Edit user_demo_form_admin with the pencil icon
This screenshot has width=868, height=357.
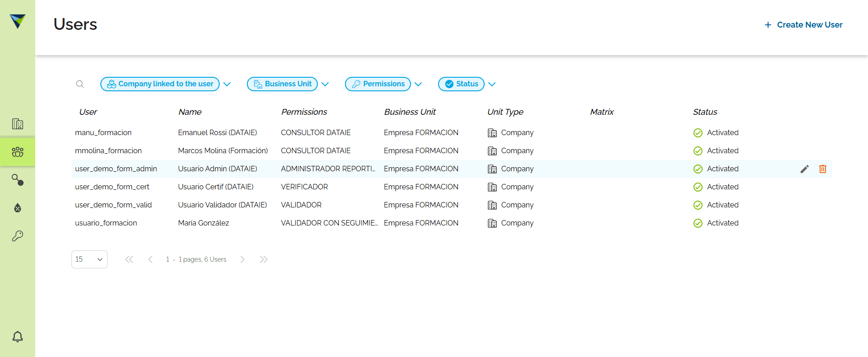(805, 169)
